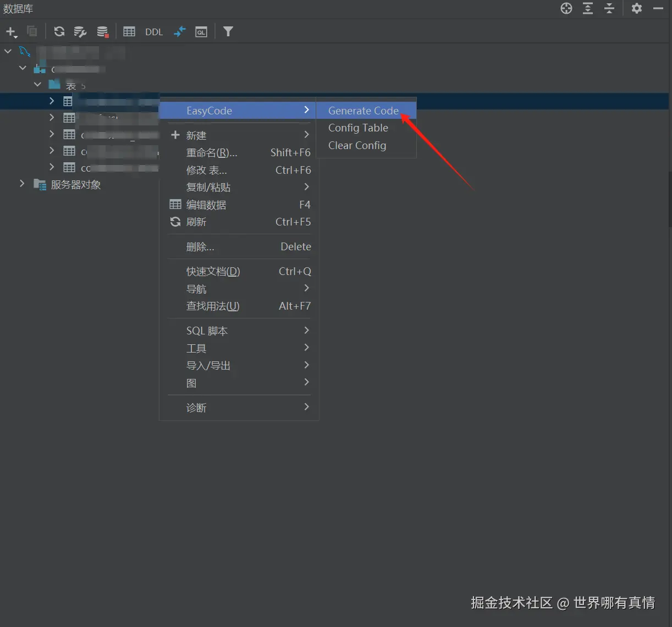This screenshot has height=627, width=672.
Task: Open the 导航 submenu
Action: click(239, 289)
